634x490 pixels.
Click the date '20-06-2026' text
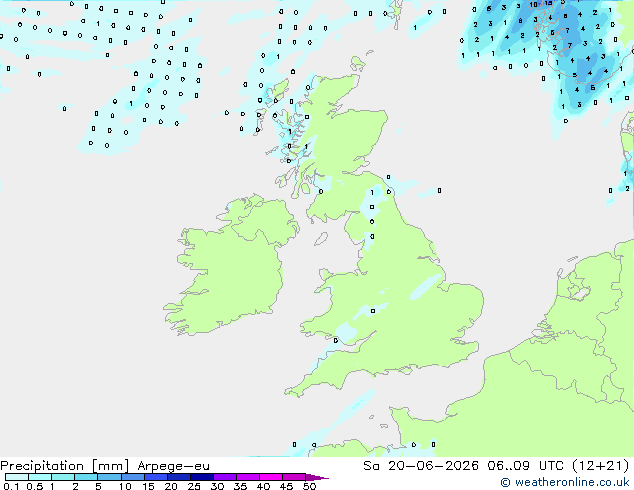[x=433, y=466]
